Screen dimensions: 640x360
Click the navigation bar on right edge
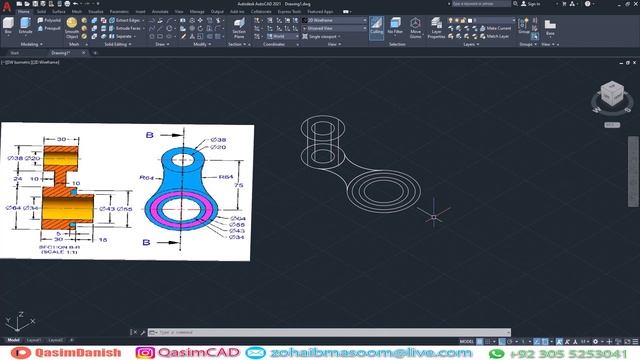pyautogui.click(x=633, y=171)
